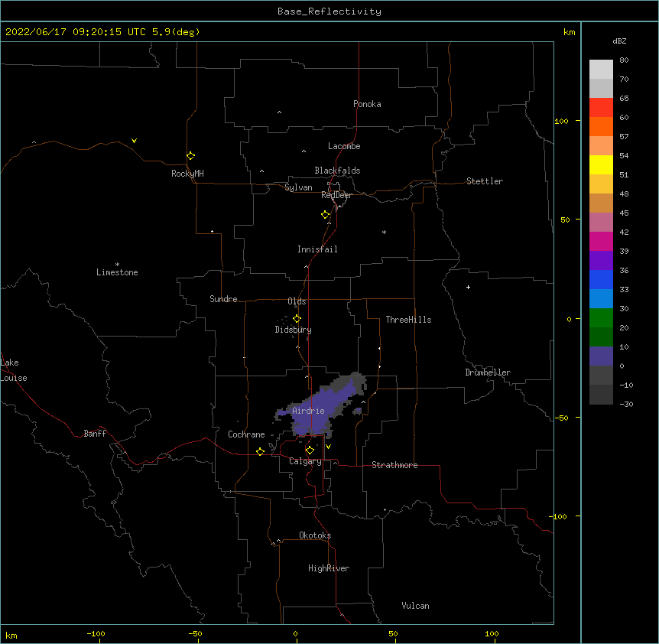Click the -50 tick on bottom axis
The height and width of the screenshot is (644, 659).
pos(195,634)
